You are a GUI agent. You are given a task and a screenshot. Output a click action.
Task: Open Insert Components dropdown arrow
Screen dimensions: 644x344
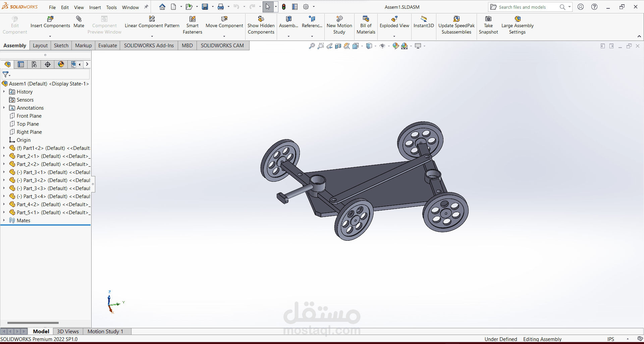click(x=50, y=36)
